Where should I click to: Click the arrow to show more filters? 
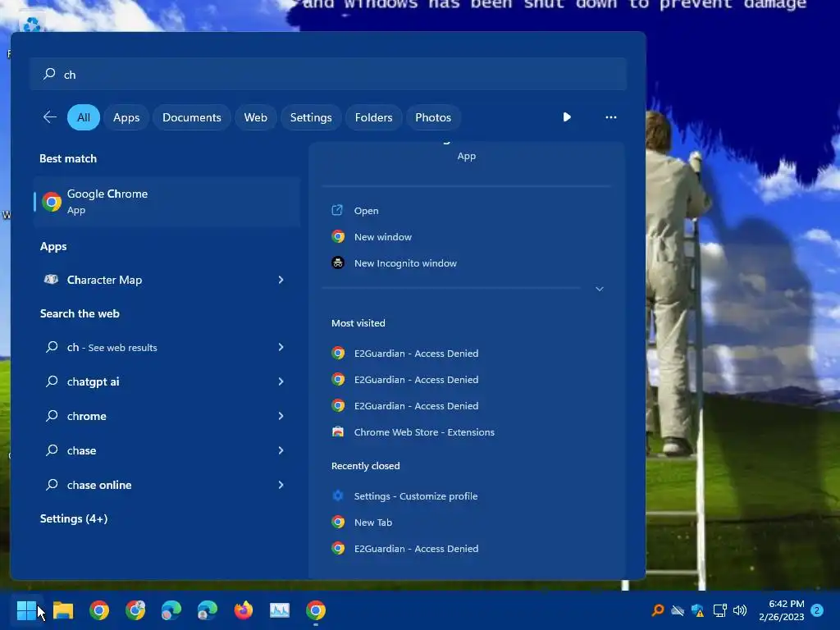click(566, 117)
